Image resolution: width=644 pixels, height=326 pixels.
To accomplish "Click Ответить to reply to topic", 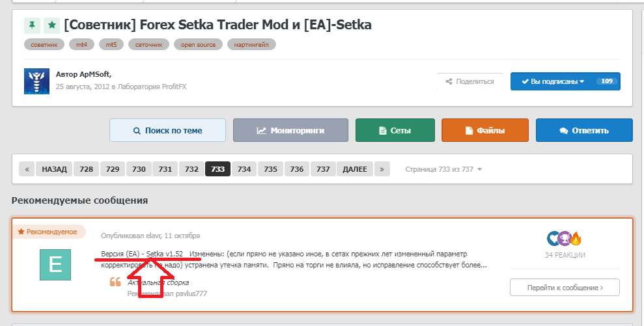I will 584,131.
